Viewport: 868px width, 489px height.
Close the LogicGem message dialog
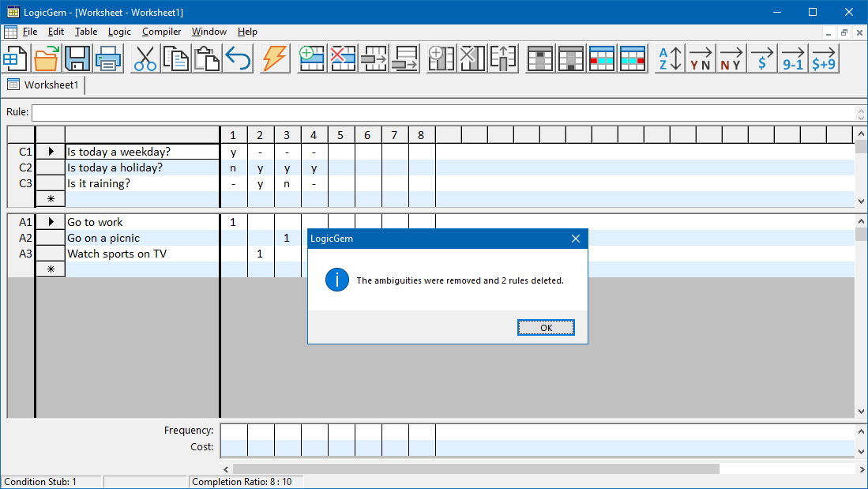(576, 239)
